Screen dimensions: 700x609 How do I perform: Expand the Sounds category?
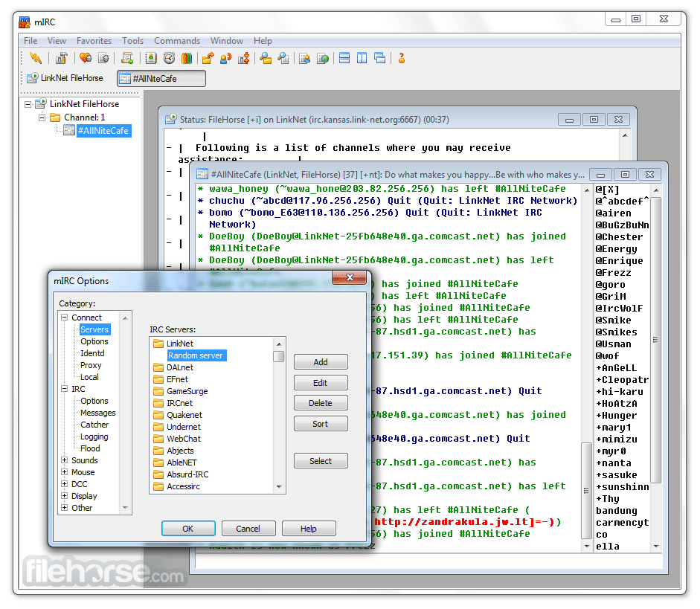(x=64, y=460)
